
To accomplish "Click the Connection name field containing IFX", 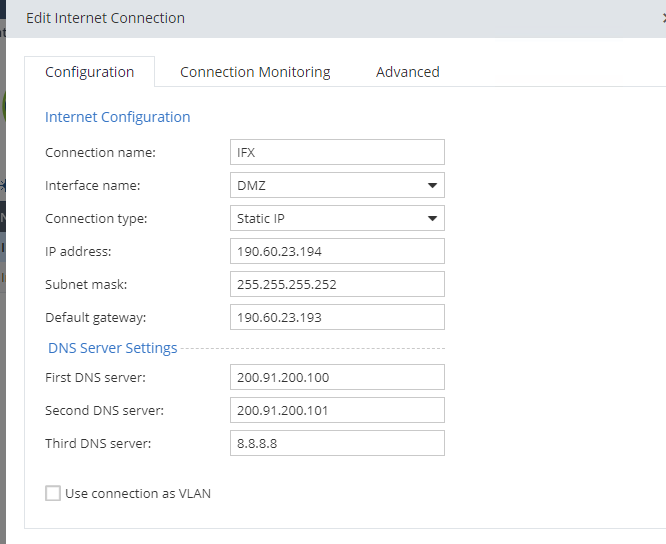I will click(x=337, y=152).
